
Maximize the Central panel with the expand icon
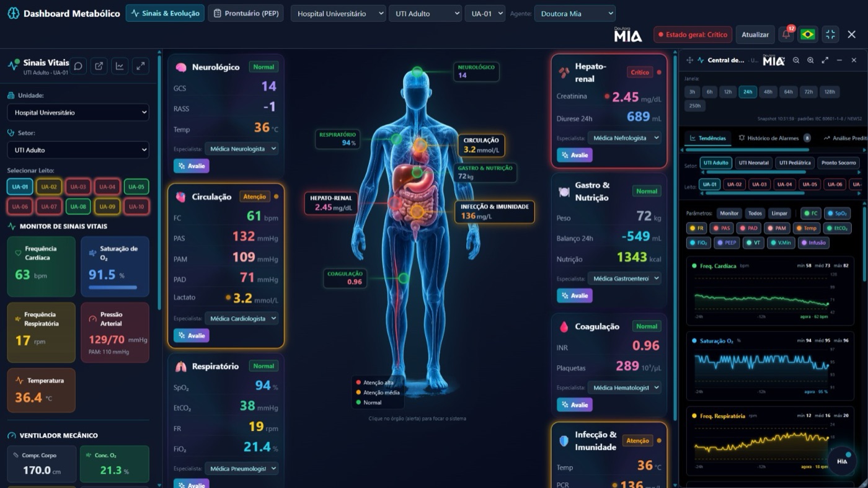[825, 60]
